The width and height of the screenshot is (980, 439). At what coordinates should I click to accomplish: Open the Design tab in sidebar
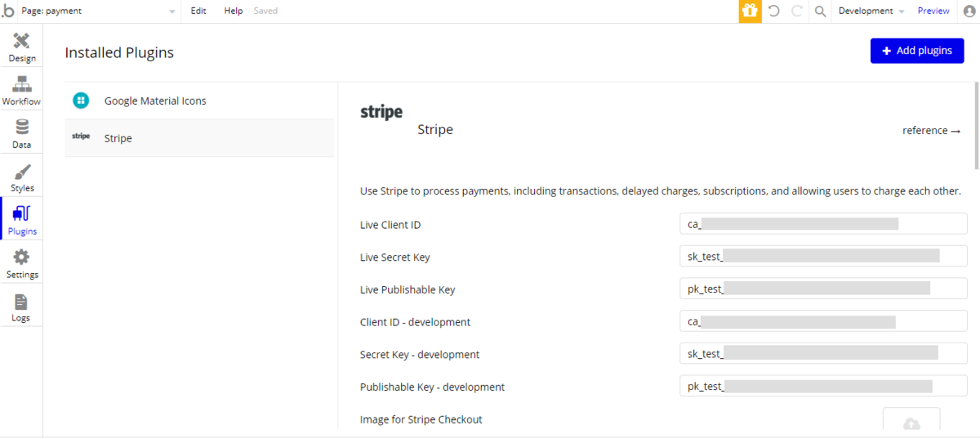pos(22,47)
